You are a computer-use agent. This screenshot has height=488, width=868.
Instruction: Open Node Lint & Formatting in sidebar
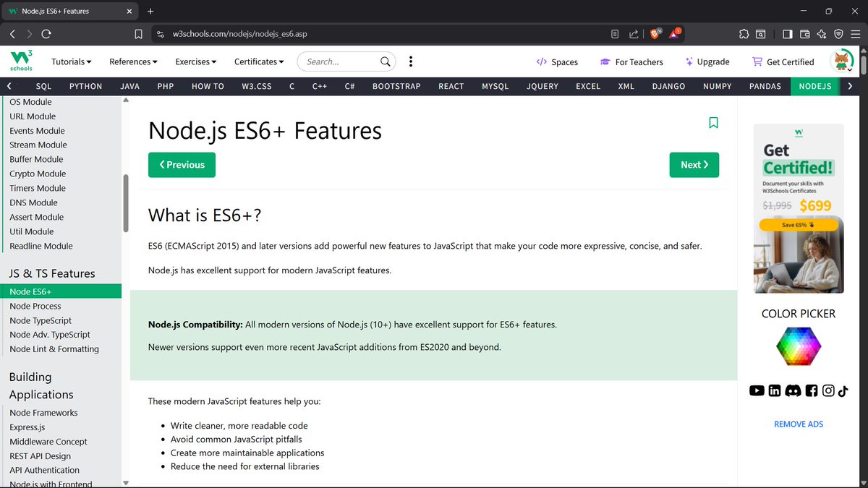(x=54, y=349)
